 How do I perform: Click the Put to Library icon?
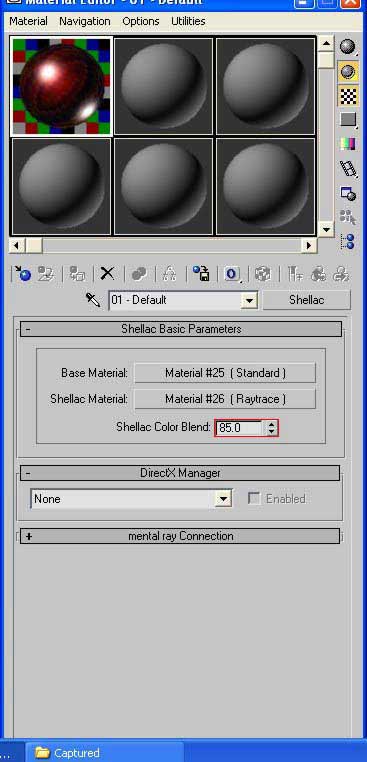[201, 274]
